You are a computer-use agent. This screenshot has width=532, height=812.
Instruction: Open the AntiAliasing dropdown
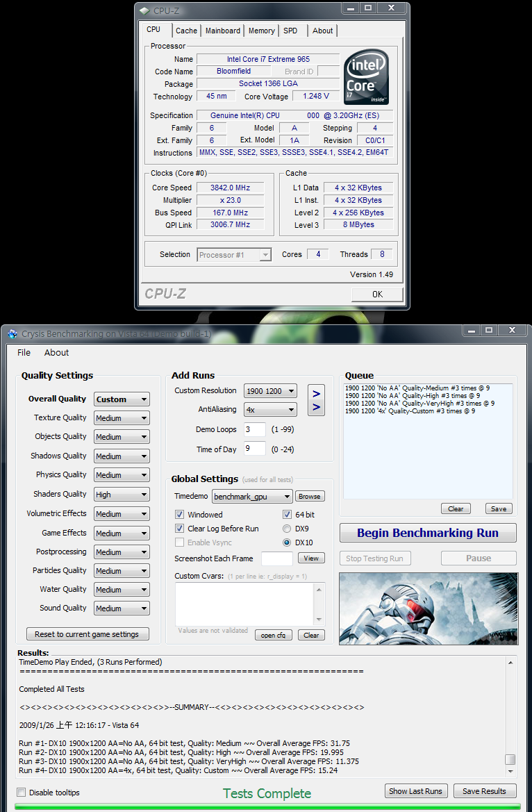[270, 410]
